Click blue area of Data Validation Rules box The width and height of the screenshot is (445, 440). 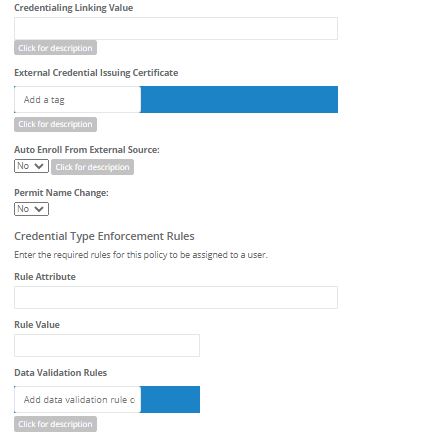pyautogui.click(x=170, y=400)
